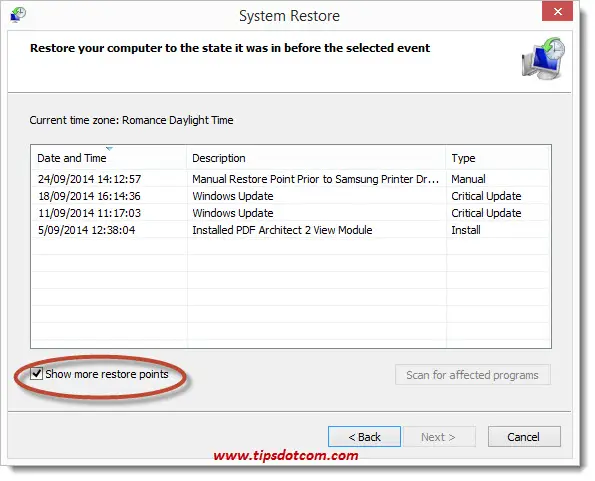Open the www.tipsdotcom.com link
The image size is (595, 481).
tap(286, 455)
